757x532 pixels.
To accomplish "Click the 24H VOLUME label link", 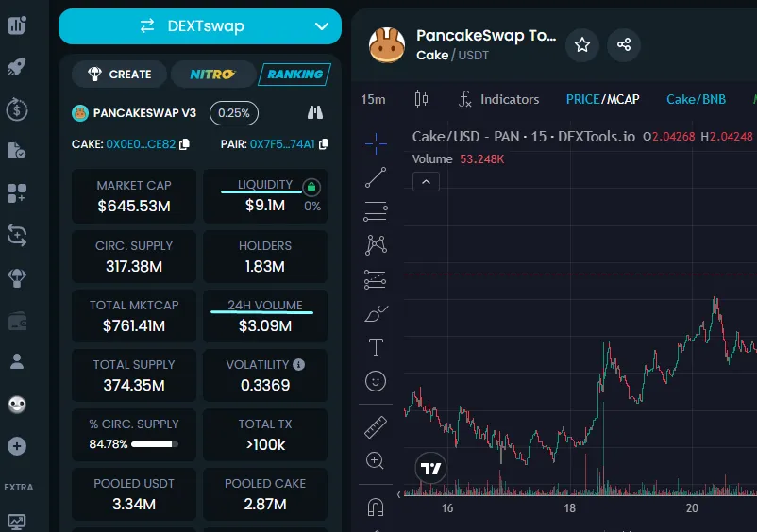I will (x=265, y=306).
